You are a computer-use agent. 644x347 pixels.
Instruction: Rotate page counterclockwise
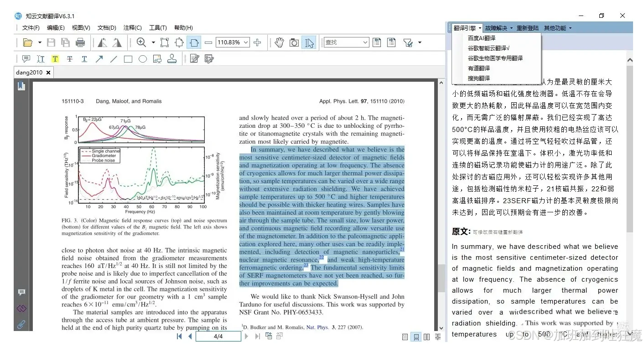click(103, 42)
